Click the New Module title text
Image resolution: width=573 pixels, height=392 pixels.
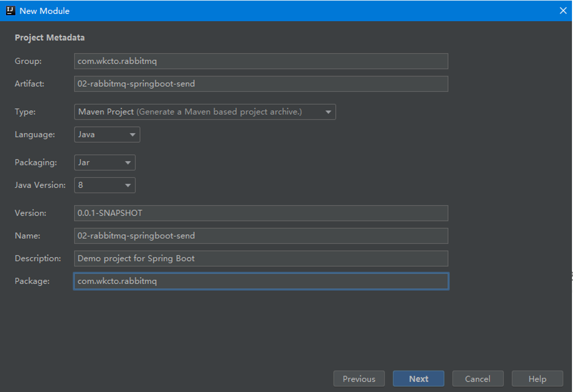[44, 11]
